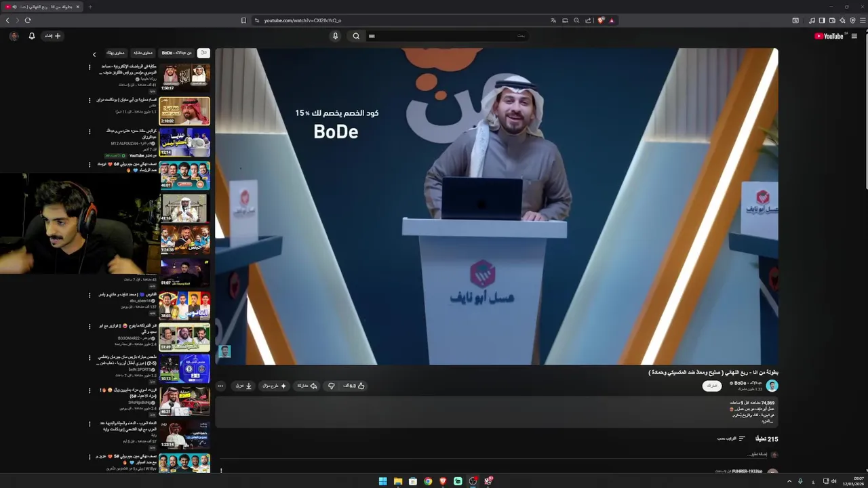Open suggested video thumbnail with 38:03 duration
The image size is (868, 488).
[184, 306]
